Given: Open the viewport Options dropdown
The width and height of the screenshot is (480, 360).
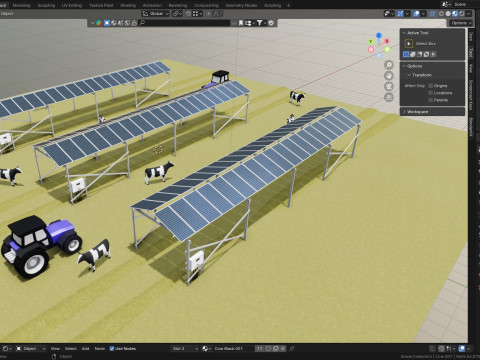Looking at the screenshot, I should pos(461,23).
